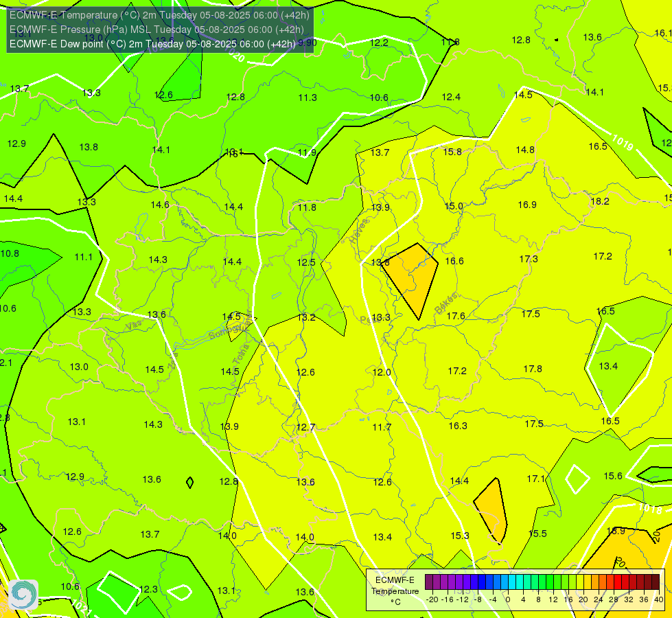Click the 16.9 temperature value
The height and width of the screenshot is (618, 672).
pyautogui.click(x=527, y=205)
